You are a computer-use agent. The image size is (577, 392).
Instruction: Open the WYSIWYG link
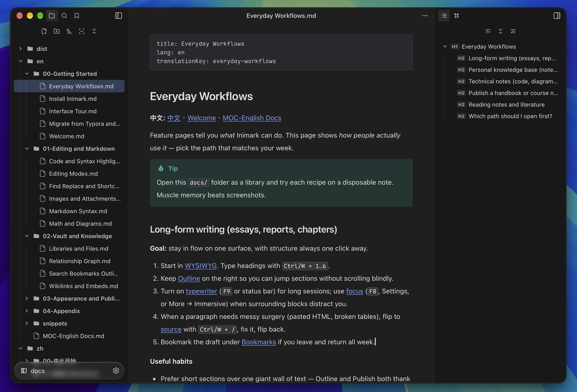coord(201,266)
